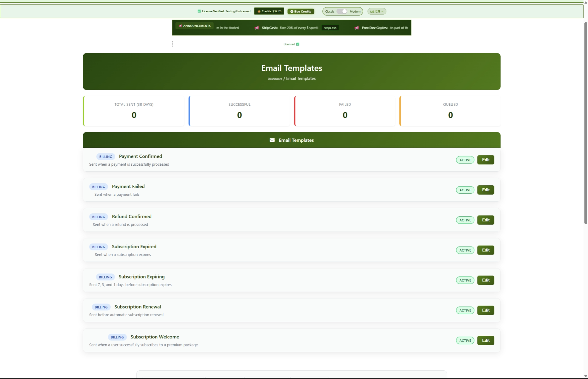The width and height of the screenshot is (588, 379).
Task: Click the page's vertical scrollbar thumb
Action: click(586, 122)
